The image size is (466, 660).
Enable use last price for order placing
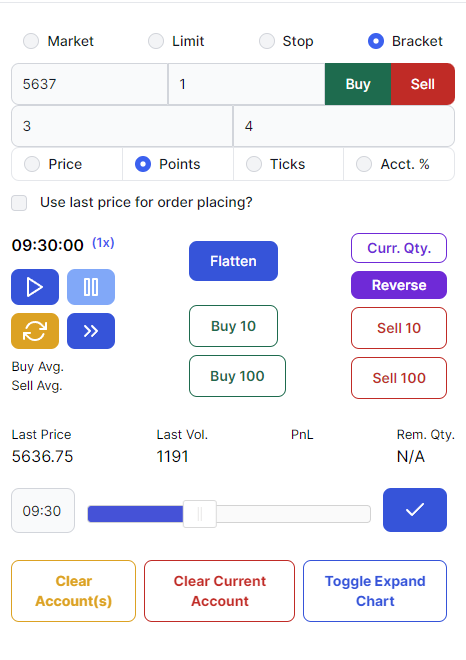[x=19, y=202]
